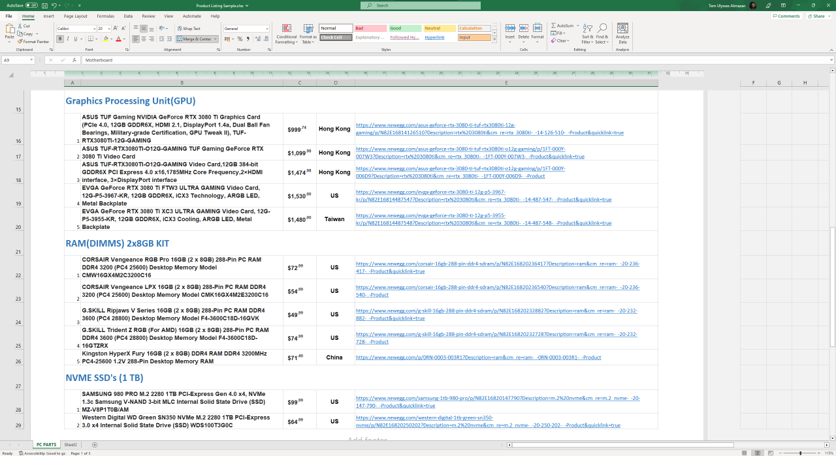Toggle Italic formatting
Viewport: 836px width, 456px height.
coord(68,39)
